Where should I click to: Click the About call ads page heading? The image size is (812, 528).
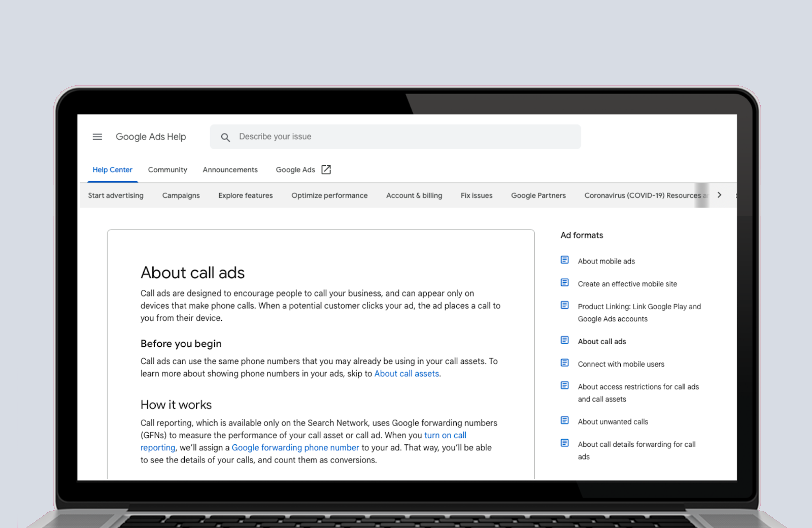click(193, 273)
